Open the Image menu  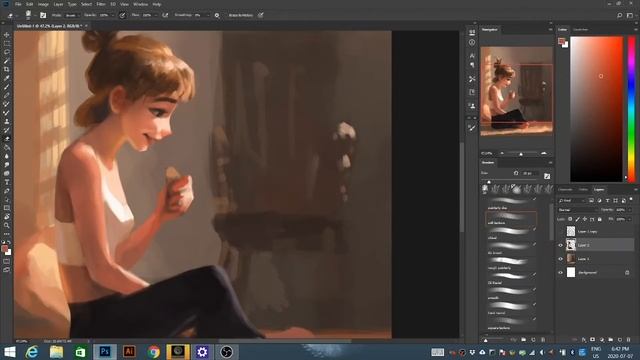tap(43, 4)
